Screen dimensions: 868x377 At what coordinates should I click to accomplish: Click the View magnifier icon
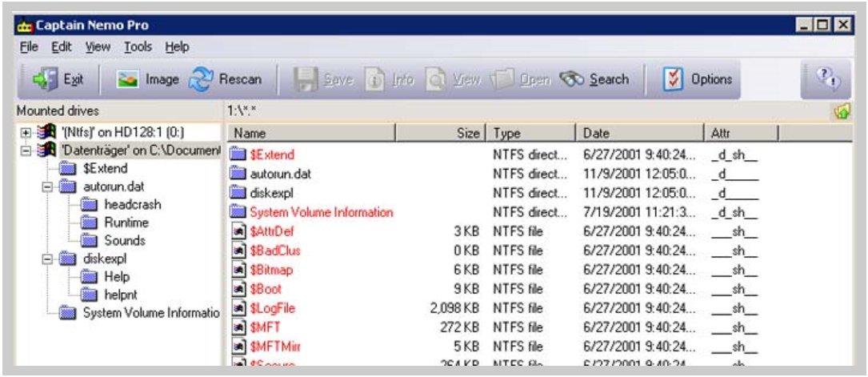(435, 80)
